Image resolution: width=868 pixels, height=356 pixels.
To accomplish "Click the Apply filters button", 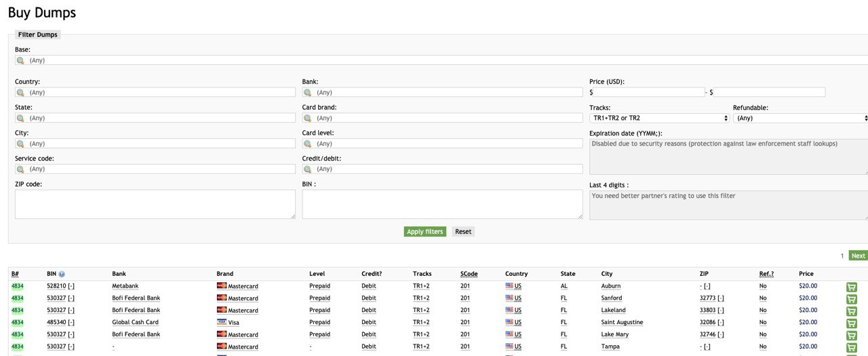I will click(x=425, y=232).
